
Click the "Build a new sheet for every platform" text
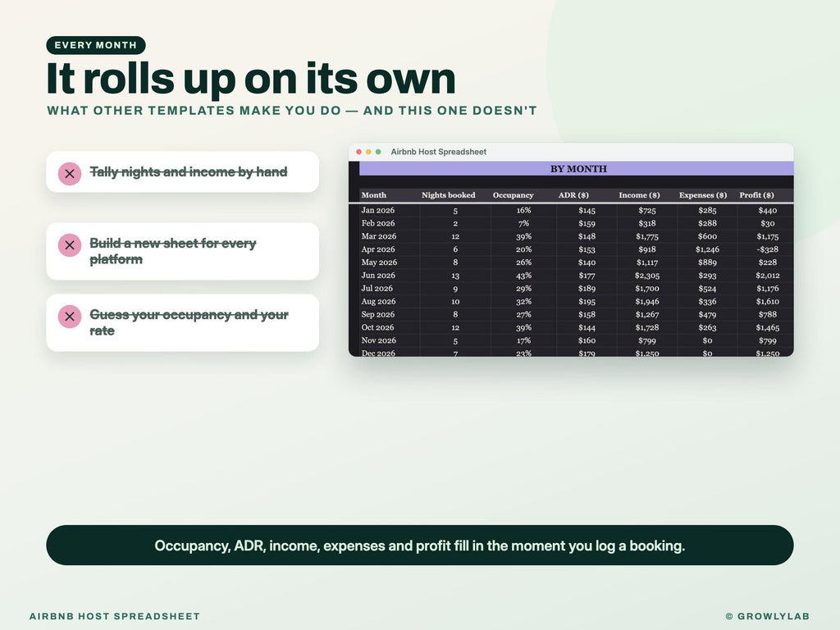tap(172, 251)
